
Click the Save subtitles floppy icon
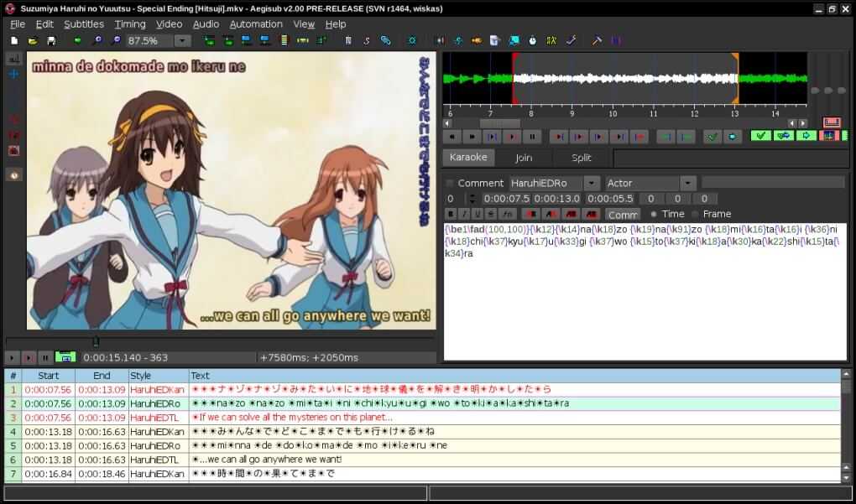(x=51, y=40)
